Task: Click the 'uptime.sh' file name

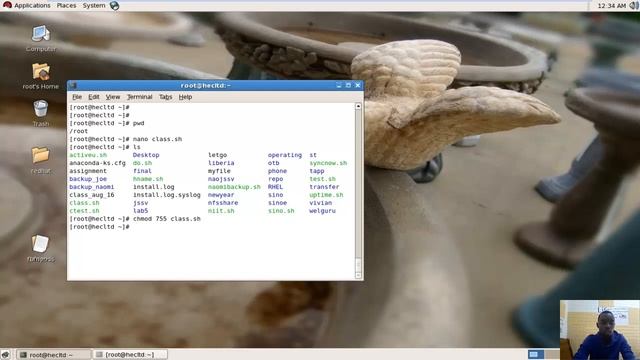Action: point(326,195)
